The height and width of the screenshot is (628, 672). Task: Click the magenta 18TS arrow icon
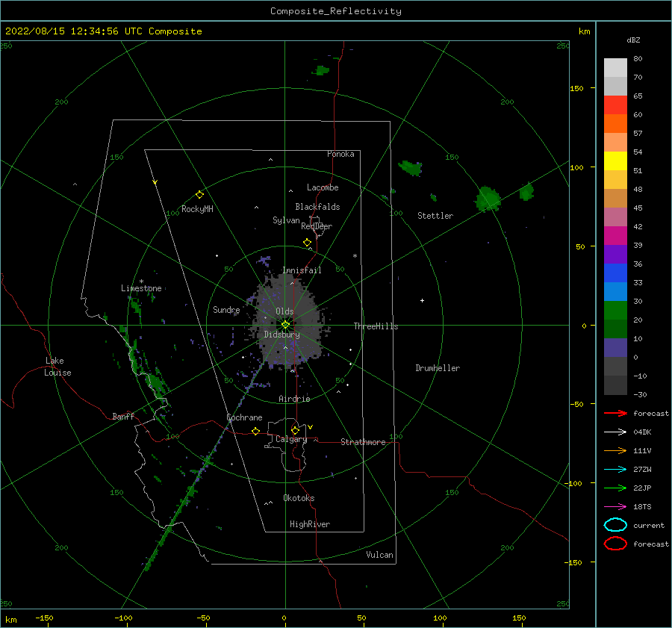[615, 507]
